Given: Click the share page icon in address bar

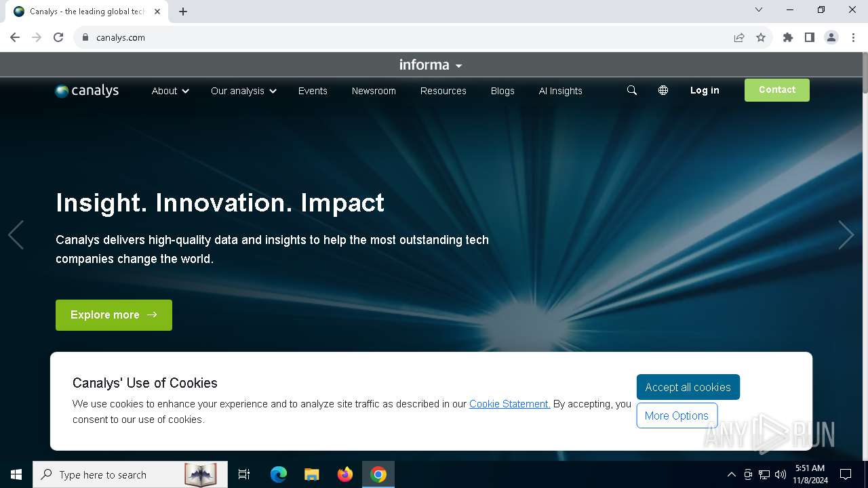Looking at the screenshot, I should [x=739, y=37].
